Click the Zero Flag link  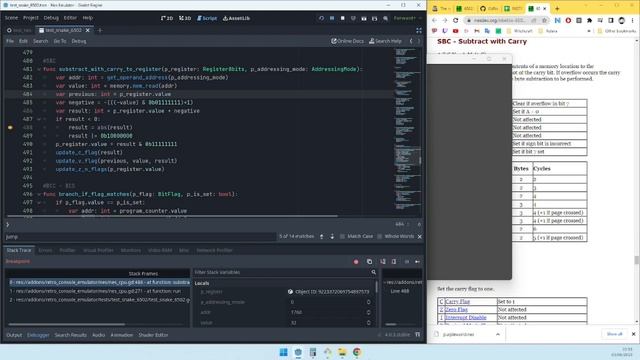pos(456,309)
